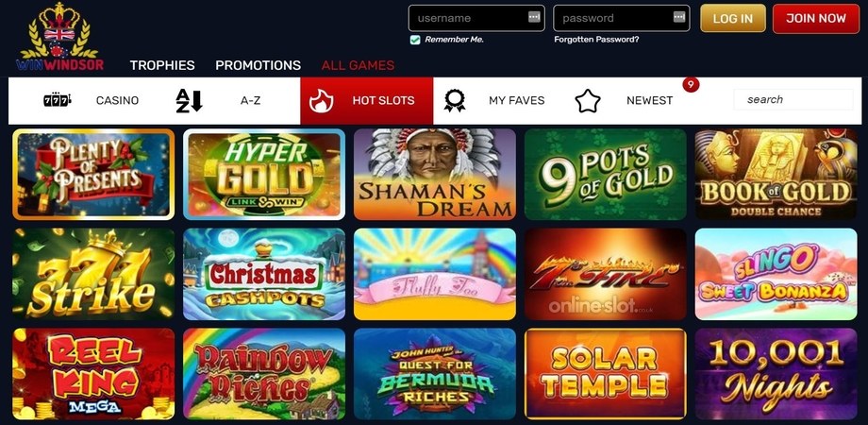The image size is (868, 425).
Task: Click the gold Log In button
Action: (732, 18)
